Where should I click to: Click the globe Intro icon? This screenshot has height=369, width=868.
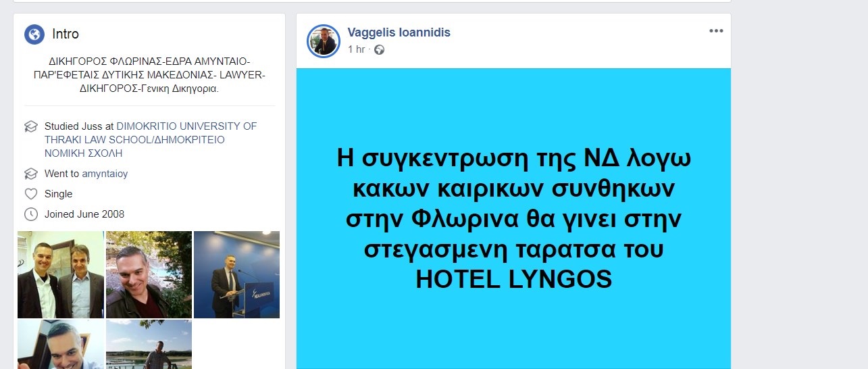coord(34,34)
